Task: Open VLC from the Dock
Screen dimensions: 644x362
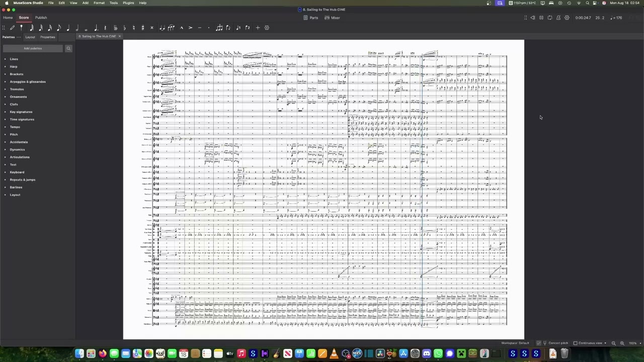Action: [x=334, y=354]
